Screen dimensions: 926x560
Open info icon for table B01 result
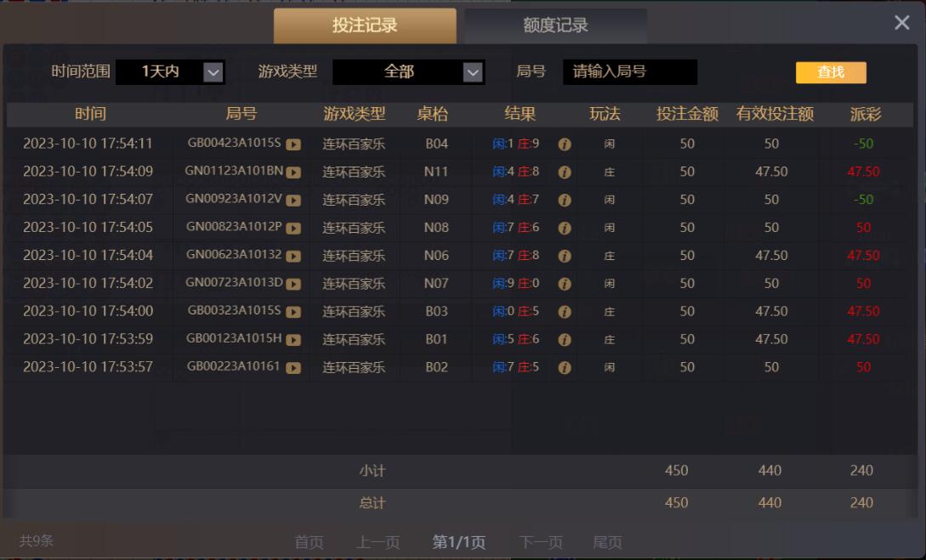tap(565, 340)
